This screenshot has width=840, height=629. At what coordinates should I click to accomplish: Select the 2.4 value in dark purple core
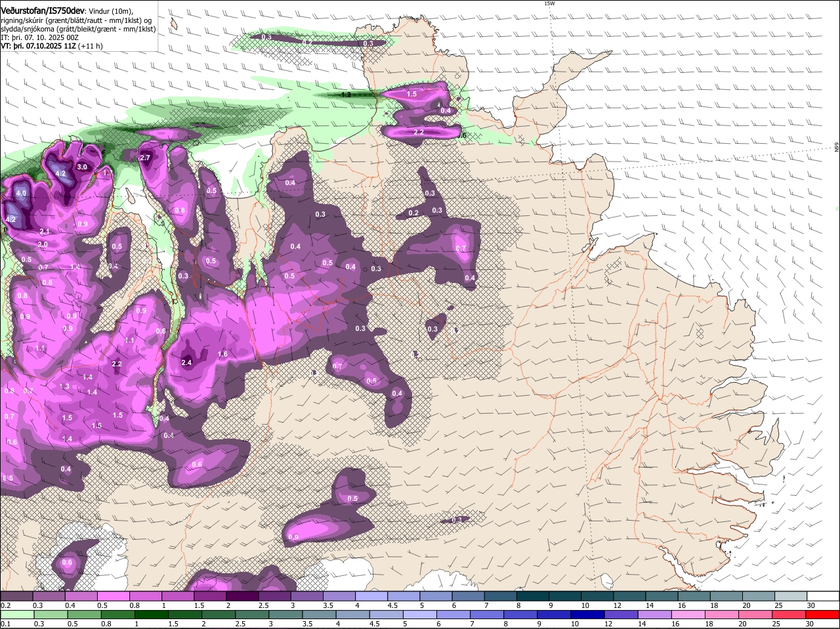pos(186,362)
